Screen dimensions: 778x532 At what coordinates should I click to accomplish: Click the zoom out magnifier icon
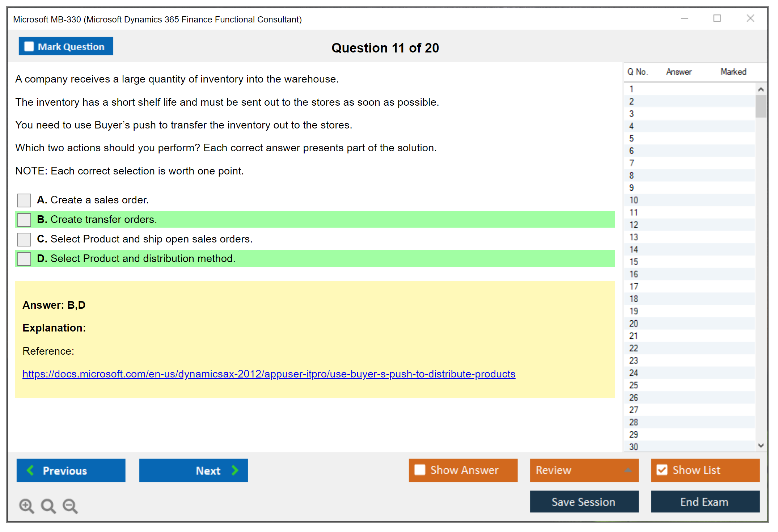pyautogui.click(x=70, y=506)
